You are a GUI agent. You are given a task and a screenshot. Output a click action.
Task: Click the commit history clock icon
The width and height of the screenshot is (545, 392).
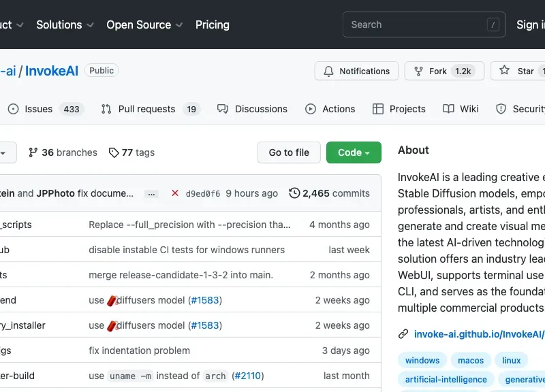[x=294, y=193]
